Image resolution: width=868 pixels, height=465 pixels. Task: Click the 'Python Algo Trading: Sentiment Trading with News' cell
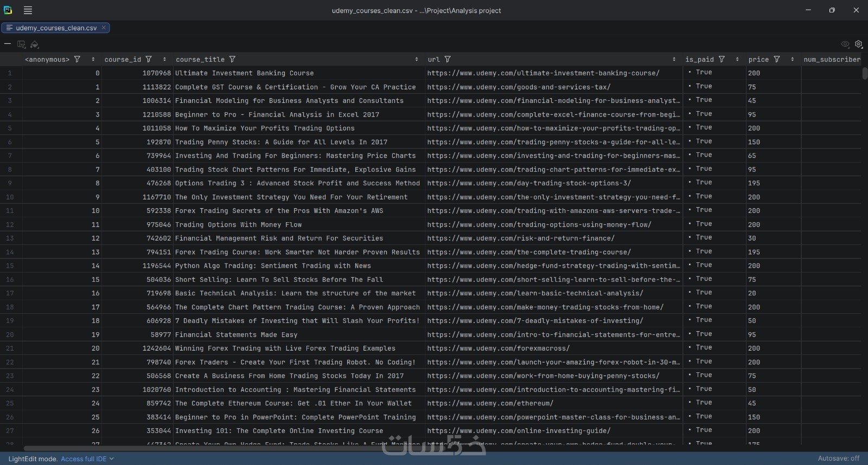pyautogui.click(x=299, y=266)
